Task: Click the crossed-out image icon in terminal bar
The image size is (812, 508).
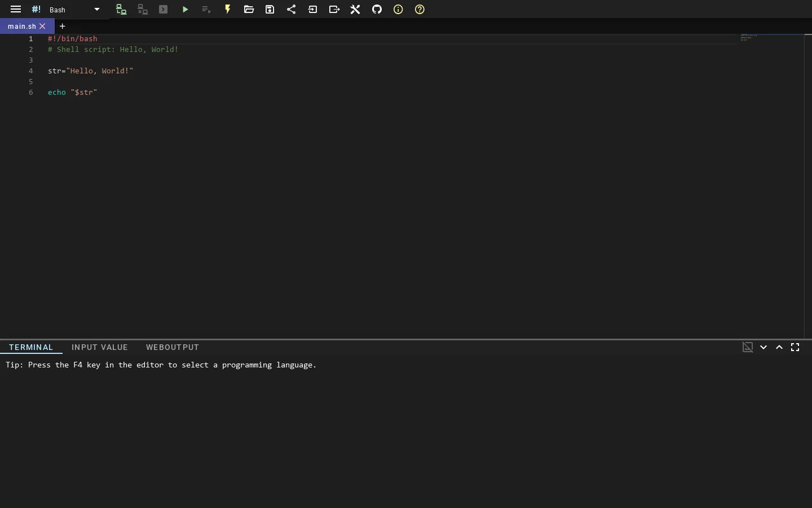Action: pyautogui.click(x=748, y=348)
